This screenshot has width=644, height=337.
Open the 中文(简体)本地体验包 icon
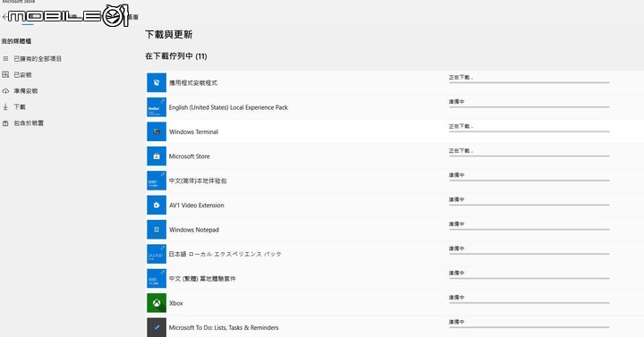[157, 181]
